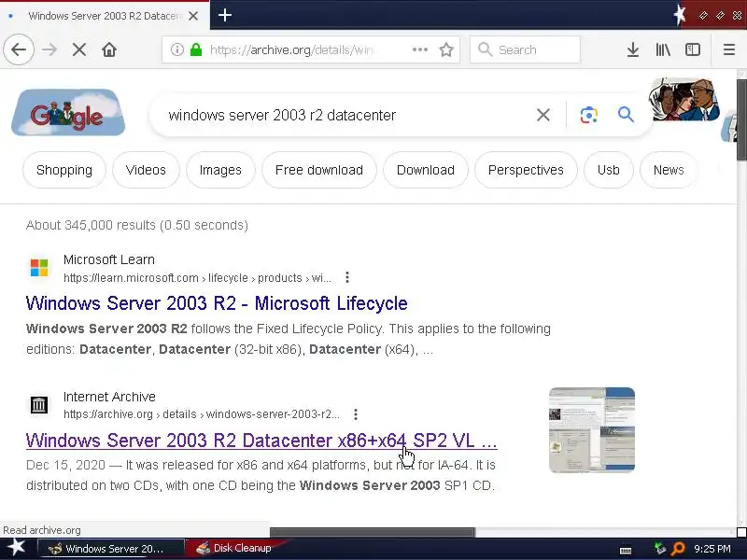Click the orange magnifier tray icon

click(677, 549)
